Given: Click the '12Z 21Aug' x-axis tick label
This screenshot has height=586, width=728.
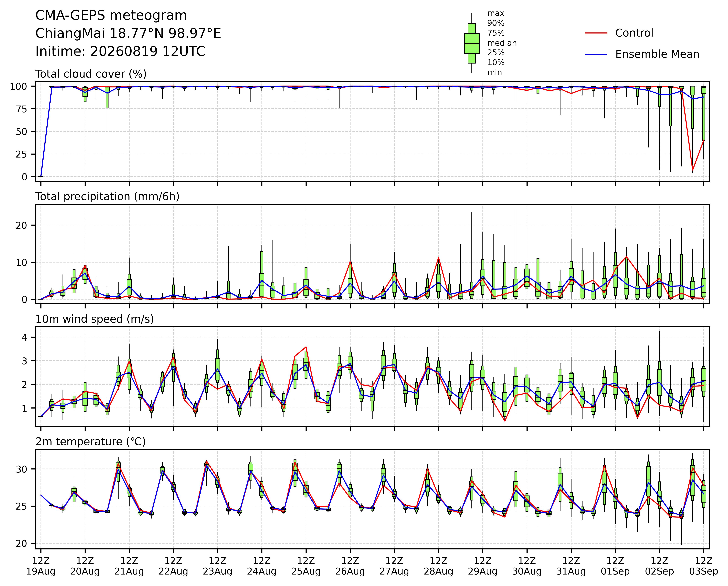Looking at the screenshot, I should pyautogui.click(x=129, y=566).
